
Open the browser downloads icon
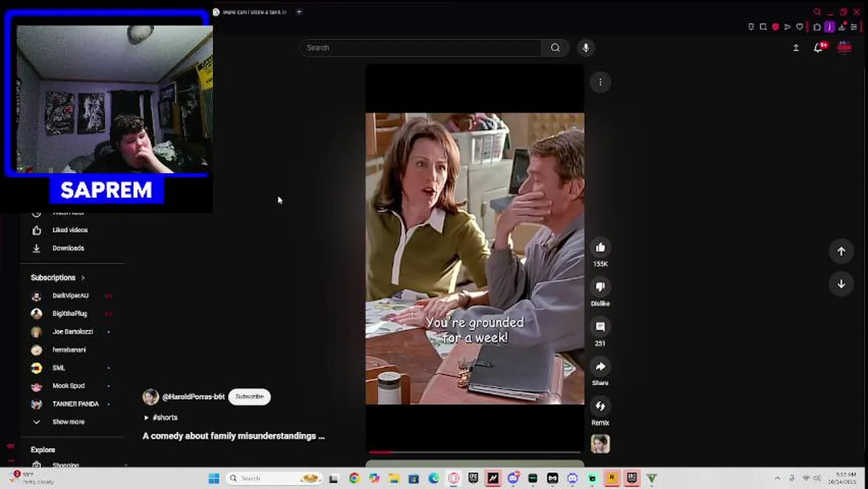pos(842,27)
